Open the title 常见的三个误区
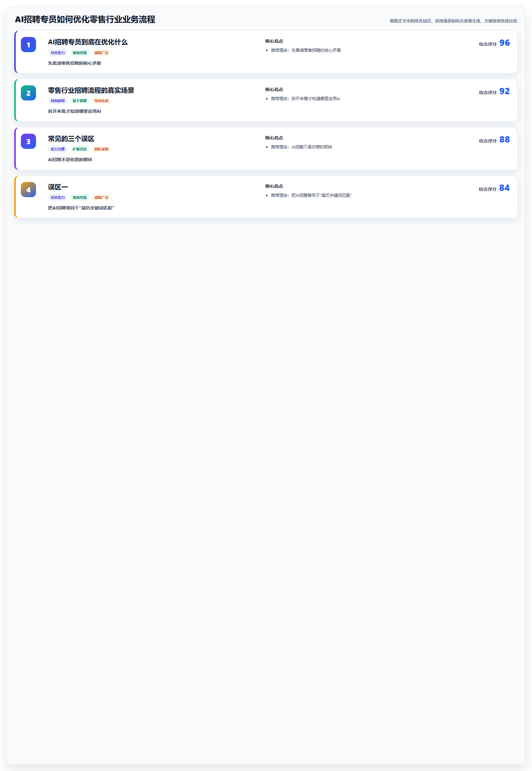The height and width of the screenshot is (771, 532). (71, 139)
